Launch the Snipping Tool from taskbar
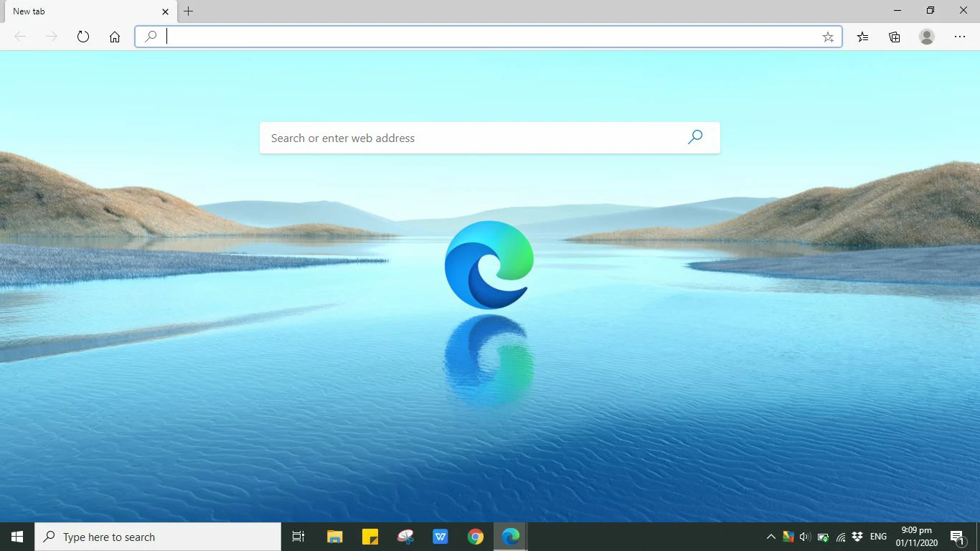Screen dimensions: 980x551 click(405, 537)
